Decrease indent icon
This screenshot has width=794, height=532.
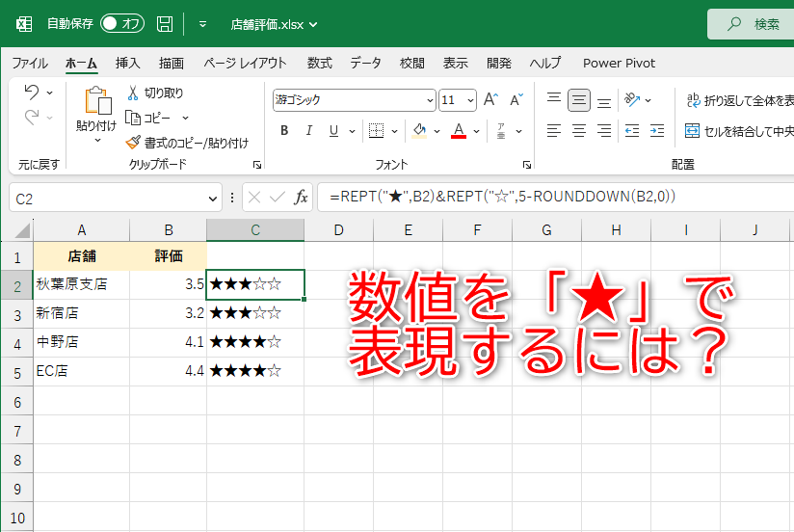point(632,131)
